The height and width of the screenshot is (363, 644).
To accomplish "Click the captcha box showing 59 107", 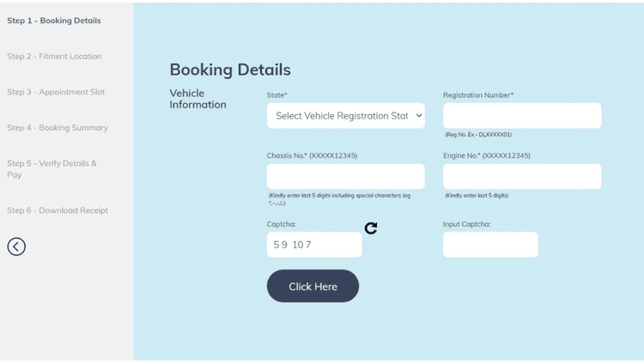I will (x=314, y=245).
